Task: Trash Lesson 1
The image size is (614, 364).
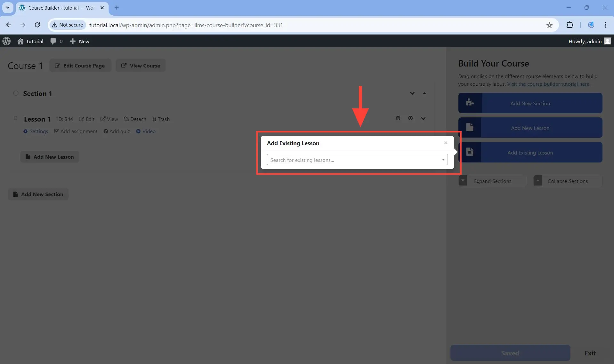Action: coord(161,119)
